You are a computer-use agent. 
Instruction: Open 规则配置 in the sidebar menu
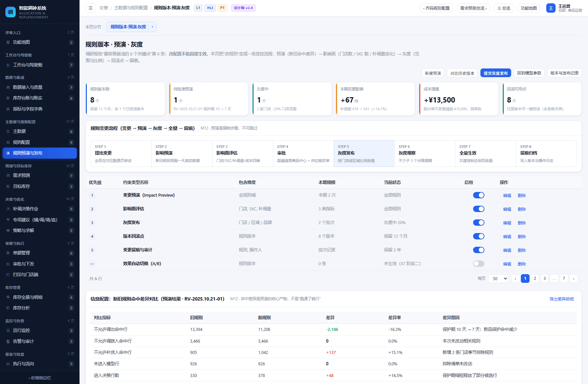coord(40,142)
